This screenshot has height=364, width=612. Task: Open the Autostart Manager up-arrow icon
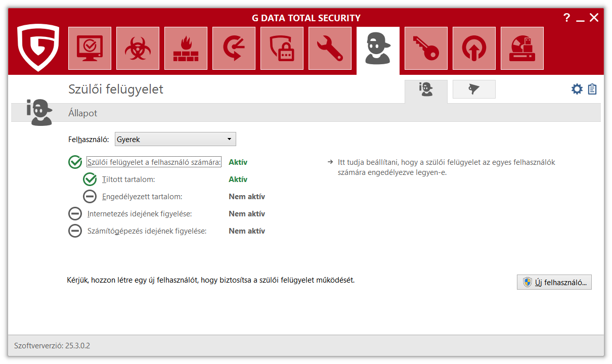pyautogui.click(x=474, y=48)
